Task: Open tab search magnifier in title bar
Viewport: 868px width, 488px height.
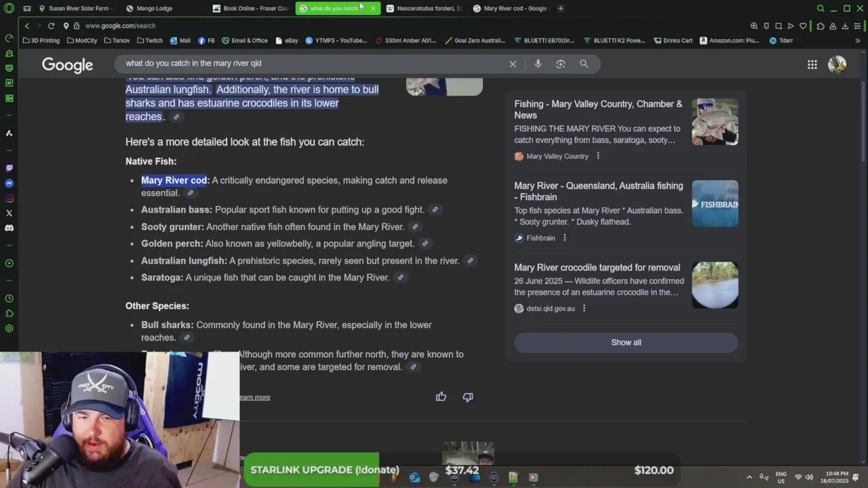Action: (821, 8)
